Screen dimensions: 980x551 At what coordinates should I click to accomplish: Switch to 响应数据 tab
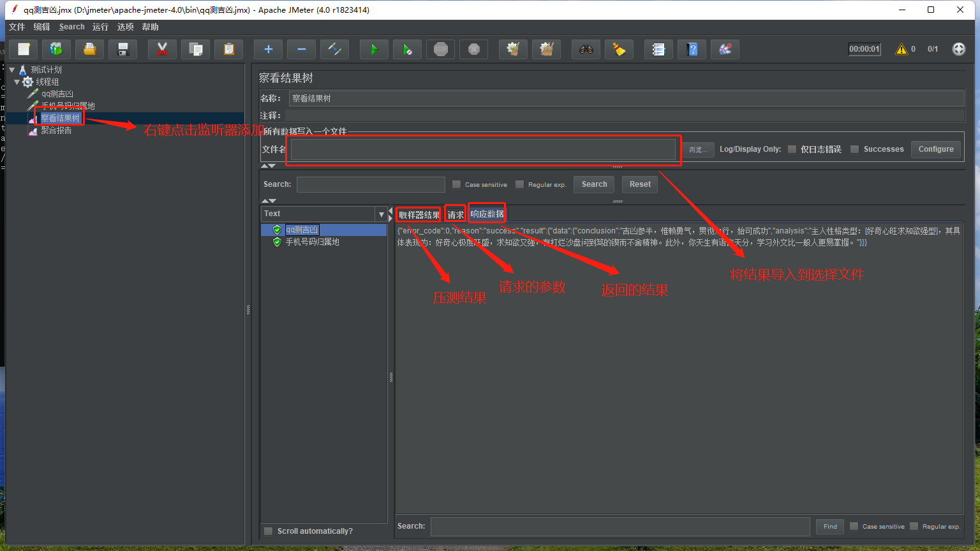coord(487,214)
